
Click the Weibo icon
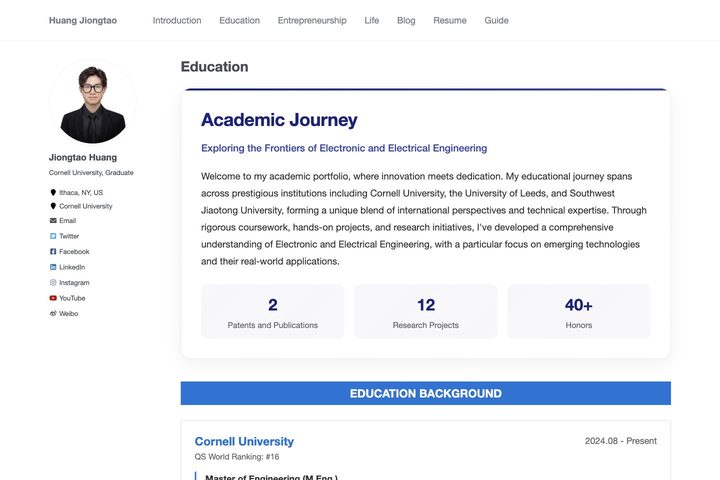click(x=53, y=314)
